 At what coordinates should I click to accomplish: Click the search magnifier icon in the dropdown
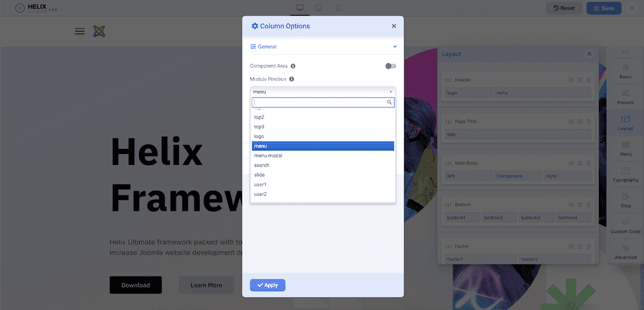tap(390, 102)
